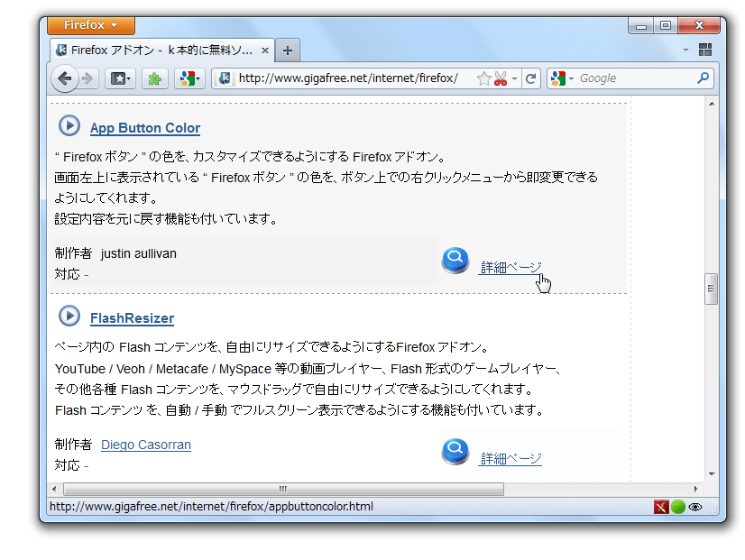Image resolution: width=745 pixels, height=560 pixels.
Task: Click blue magnifier icon for App Button Color
Action: 455,261
